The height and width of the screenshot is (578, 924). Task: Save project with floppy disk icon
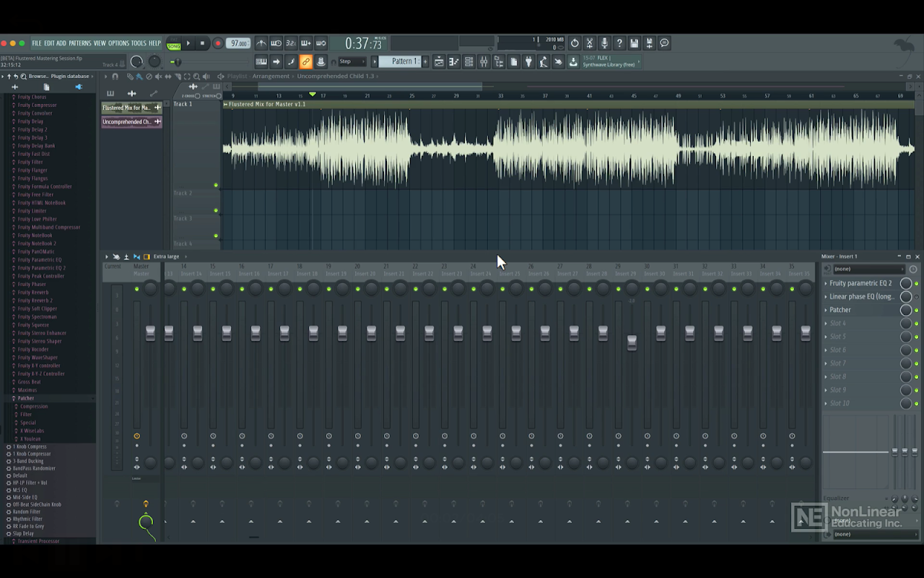click(x=634, y=43)
